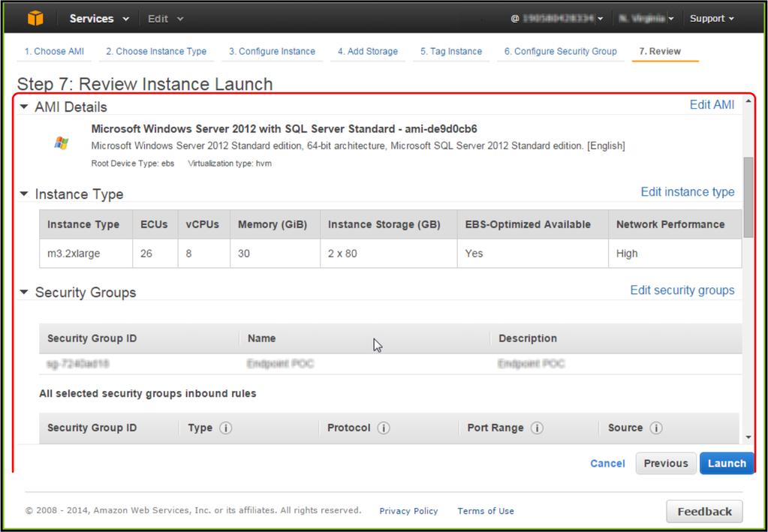
Task: Click the instance storage value 2 x 80
Action: tap(342, 254)
